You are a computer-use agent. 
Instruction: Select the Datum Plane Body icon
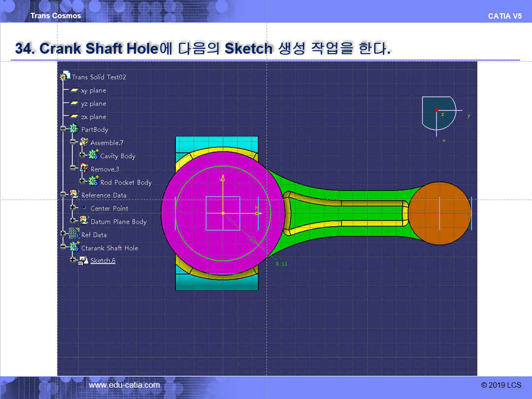pos(84,221)
